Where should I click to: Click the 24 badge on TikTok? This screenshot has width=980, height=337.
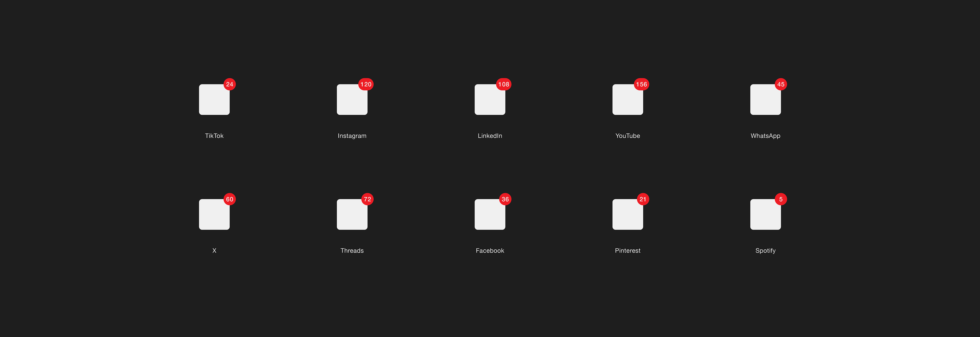(x=229, y=85)
